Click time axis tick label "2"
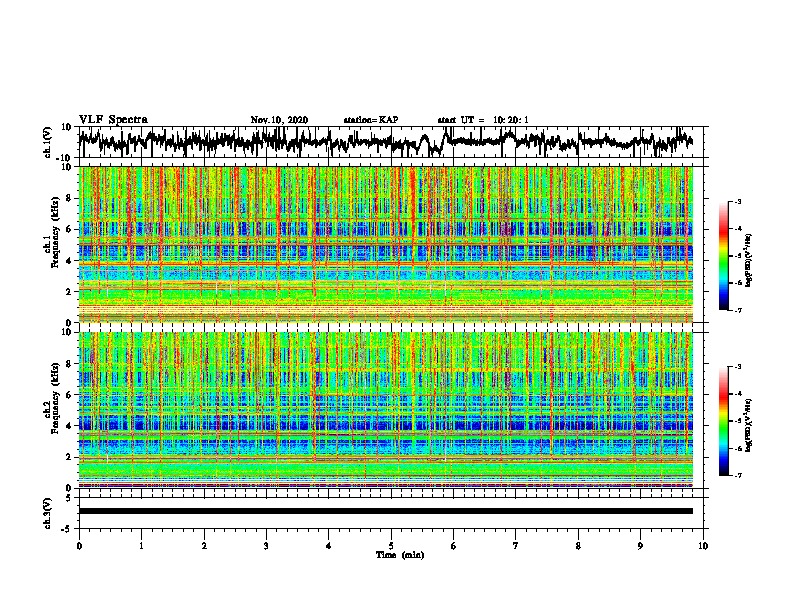 pyautogui.click(x=204, y=546)
